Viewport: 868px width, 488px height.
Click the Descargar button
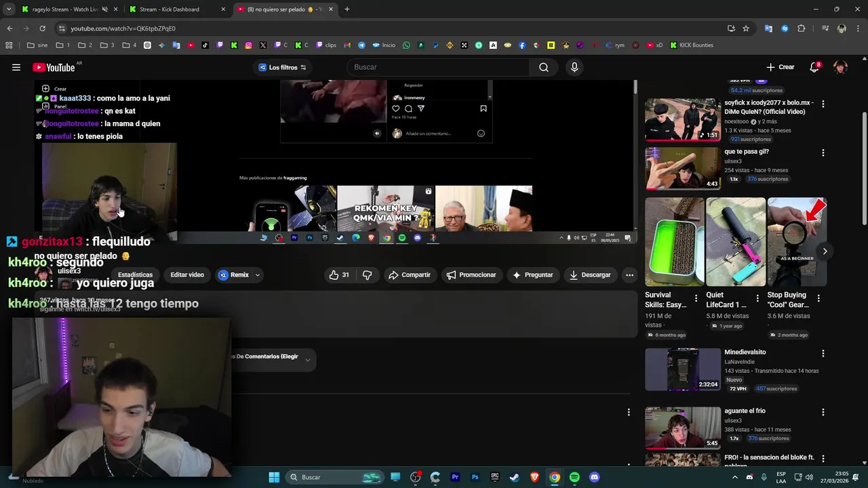point(590,274)
